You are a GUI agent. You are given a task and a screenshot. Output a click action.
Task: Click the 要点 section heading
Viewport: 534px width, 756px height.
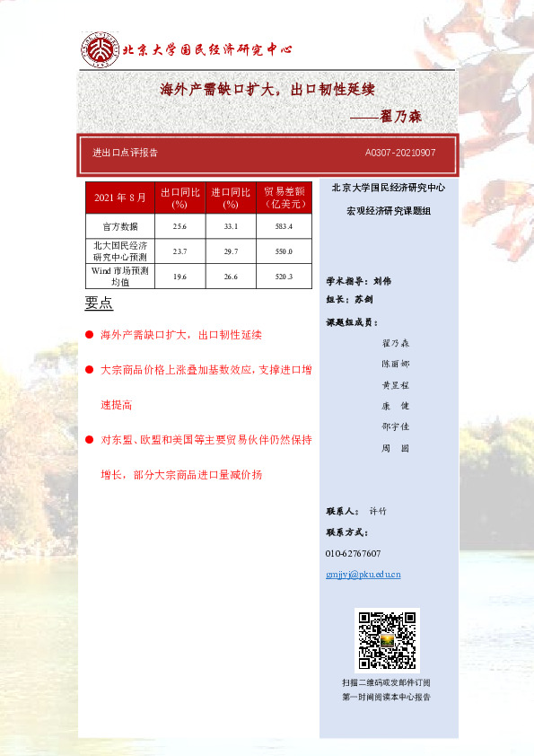99,303
